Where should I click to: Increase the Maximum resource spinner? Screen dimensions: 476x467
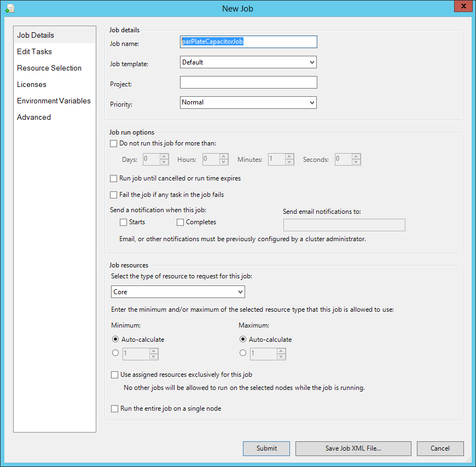click(281, 351)
